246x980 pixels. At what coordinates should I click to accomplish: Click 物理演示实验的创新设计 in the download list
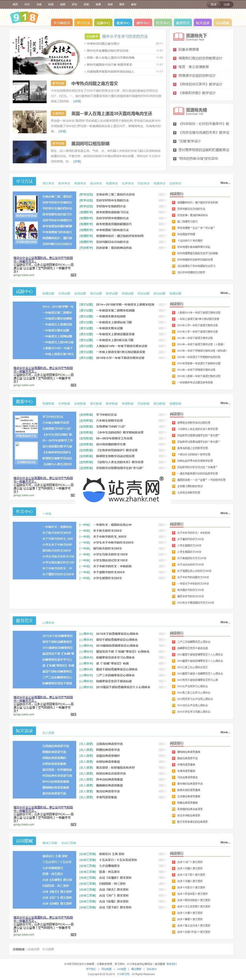point(197,75)
